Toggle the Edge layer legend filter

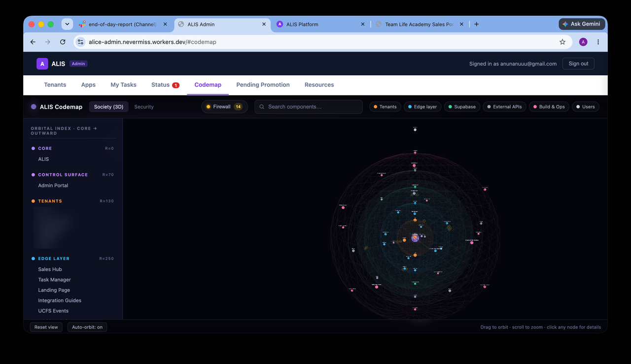[422, 106]
